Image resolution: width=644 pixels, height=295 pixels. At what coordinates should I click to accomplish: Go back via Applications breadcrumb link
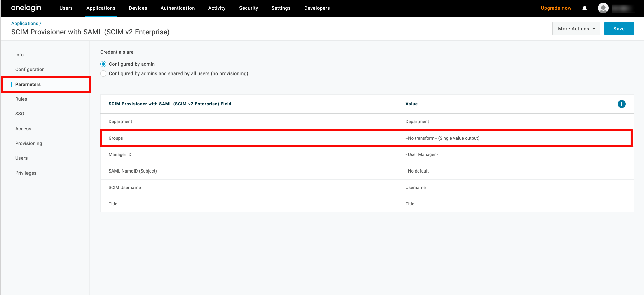coord(25,23)
